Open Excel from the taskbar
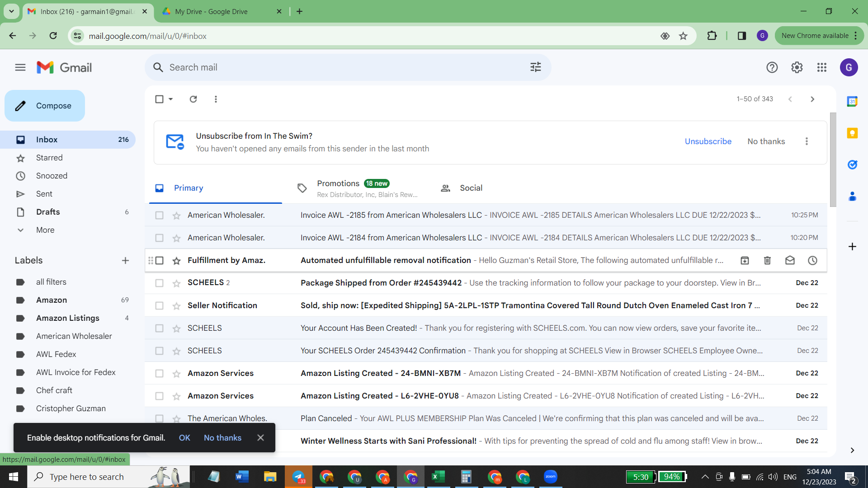This screenshot has height=488, width=868. (438, 477)
